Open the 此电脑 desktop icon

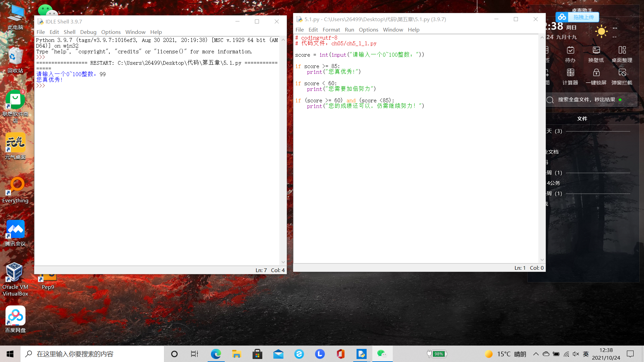pos(15,17)
